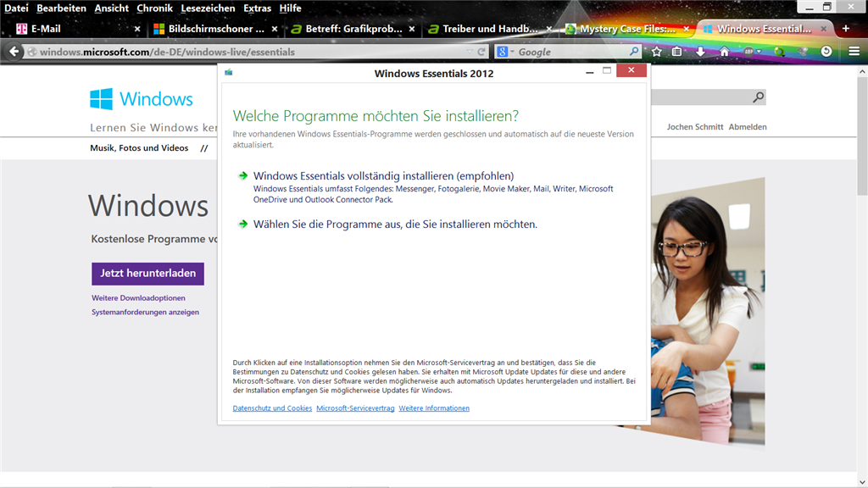Open the Microsoft-Servicevertrag link

(355, 408)
